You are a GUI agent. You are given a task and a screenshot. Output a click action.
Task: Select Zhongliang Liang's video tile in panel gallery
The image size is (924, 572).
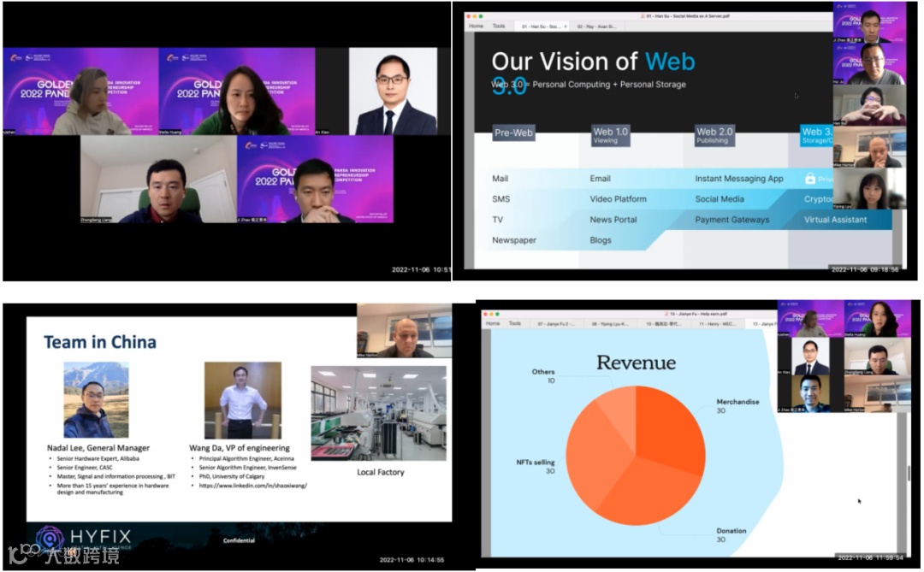[158, 179]
